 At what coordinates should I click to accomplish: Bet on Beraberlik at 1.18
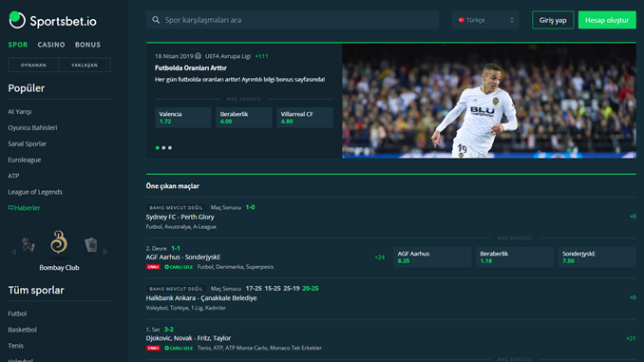(515, 257)
